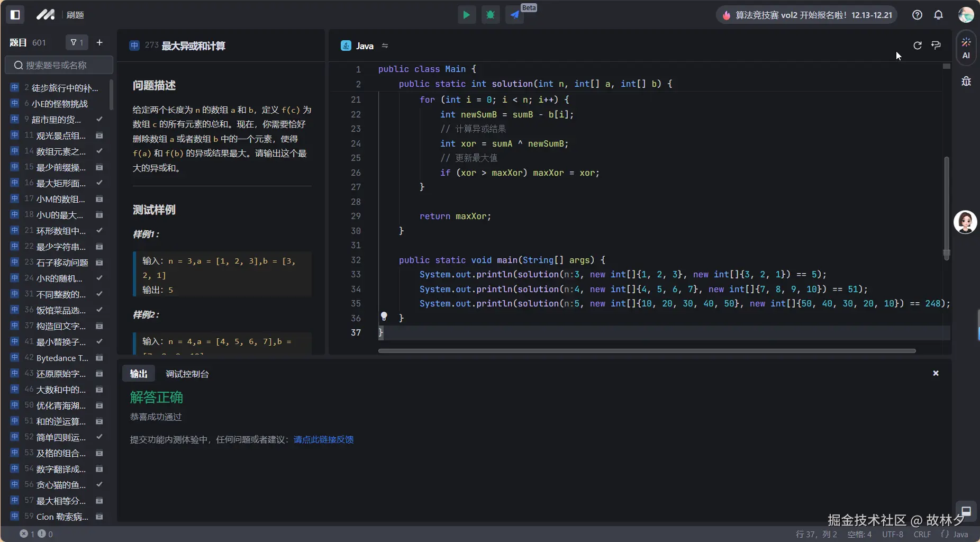This screenshot has width=980, height=542.
Task: Open the problem filter dropdown
Action: [77, 42]
